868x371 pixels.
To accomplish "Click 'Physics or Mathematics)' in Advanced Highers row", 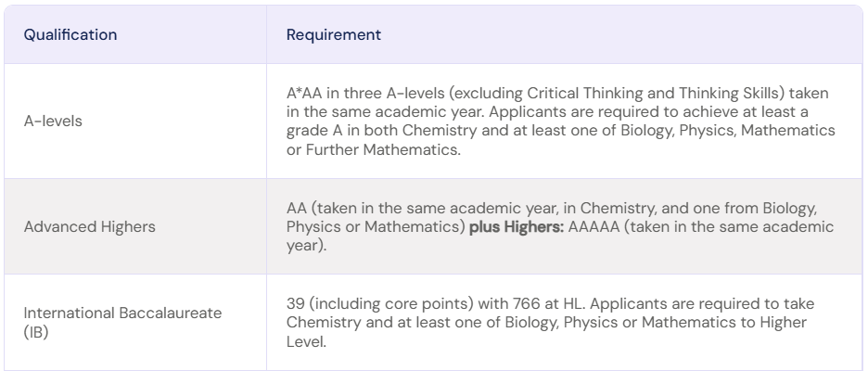I will click(376, 226).
